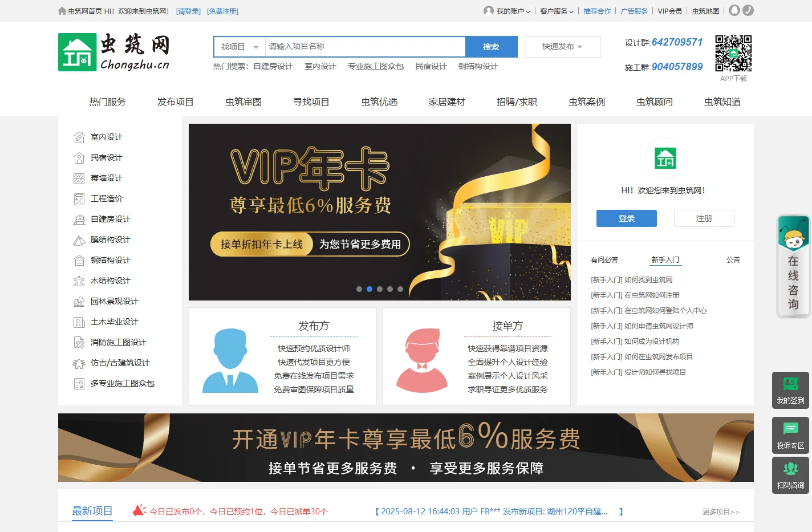Click the 幕墙设计 grid icon

(x=79, y=178)
